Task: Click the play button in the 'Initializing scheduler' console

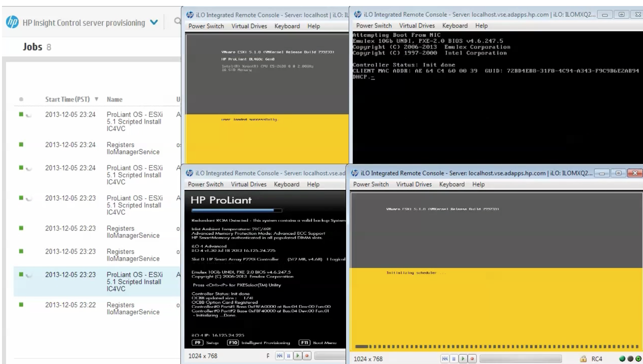Action: (x=463, y=359)
